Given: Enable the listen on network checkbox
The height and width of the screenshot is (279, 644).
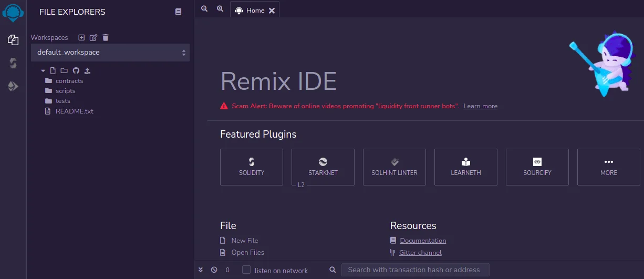Looking at the screenshot, I should [x=246, y=270].
